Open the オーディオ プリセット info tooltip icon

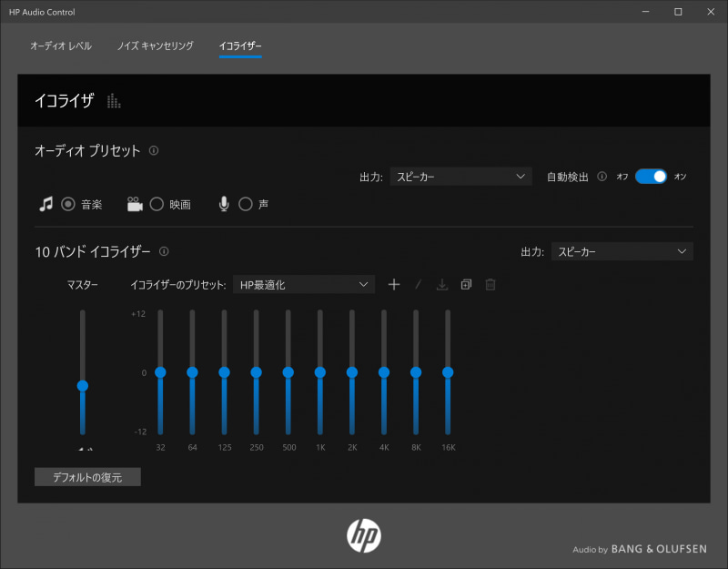(x=153, y=151)
